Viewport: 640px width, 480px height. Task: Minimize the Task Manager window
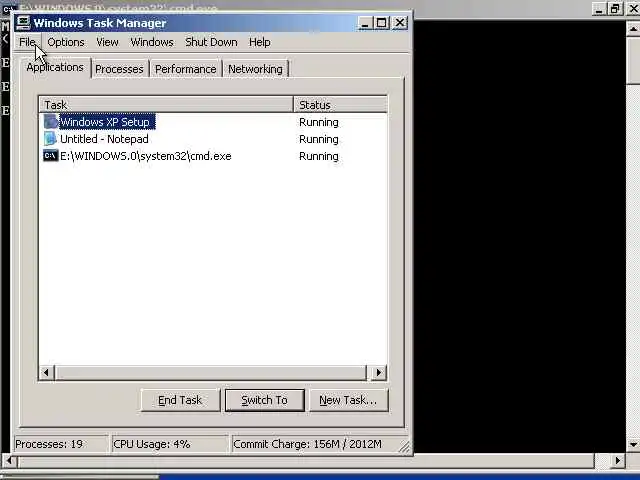(x=364, y=23)
